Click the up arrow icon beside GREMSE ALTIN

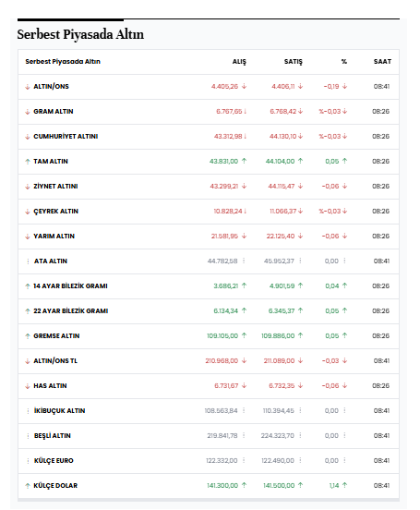tap(28, 336)
